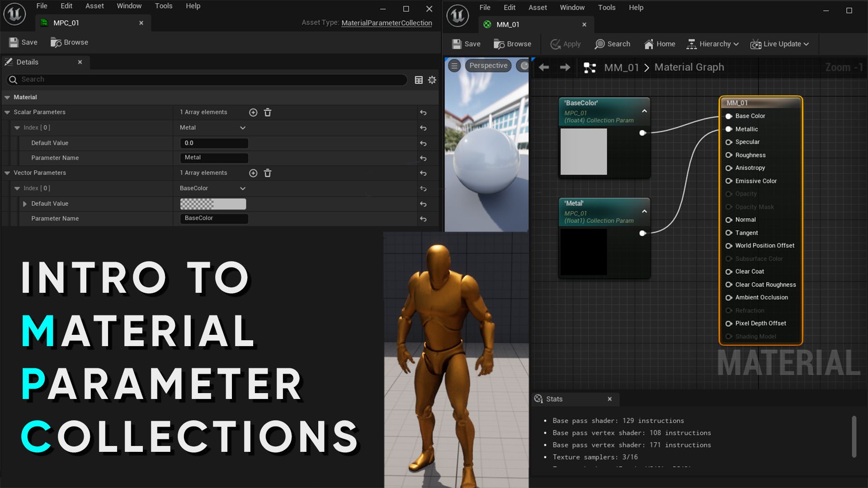Screen dimensions: 868x488
Task: Open the viewport hamburger menu icon
Action: pos(453,65)
